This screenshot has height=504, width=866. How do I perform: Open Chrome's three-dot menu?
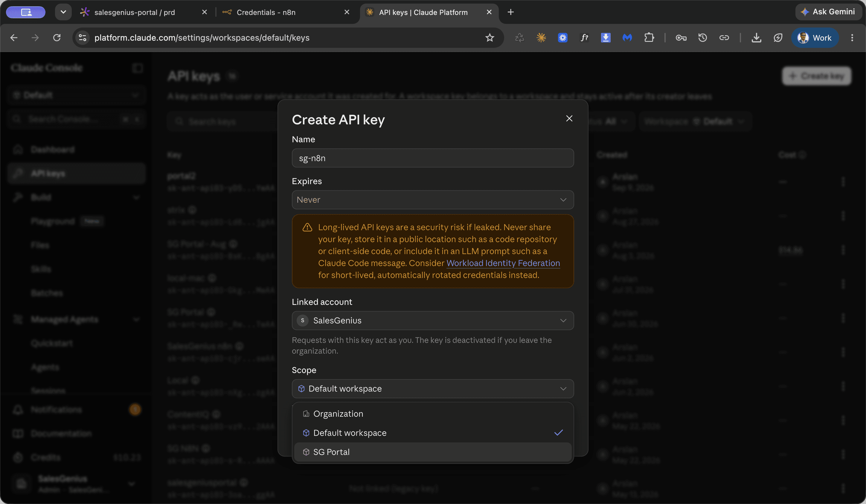(x=852, y=38)
